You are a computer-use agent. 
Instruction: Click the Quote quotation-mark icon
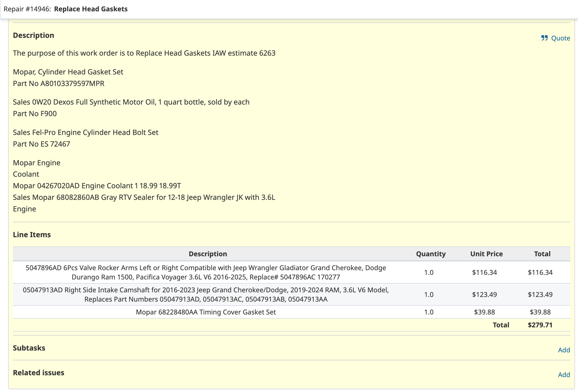[x=544, y=38]
